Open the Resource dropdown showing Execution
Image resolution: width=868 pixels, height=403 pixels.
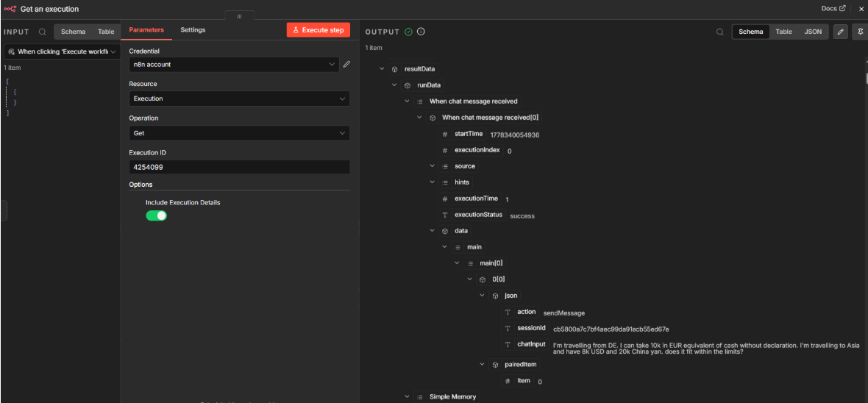(x=239, y=99)
